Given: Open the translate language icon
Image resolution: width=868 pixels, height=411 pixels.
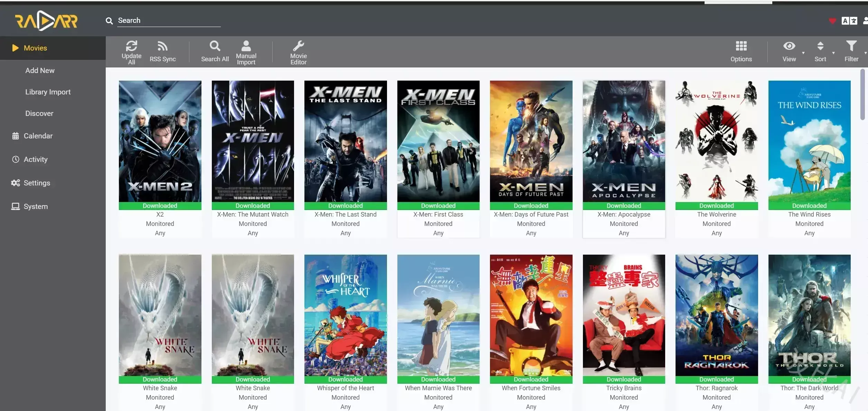Looking at the screenshot, I should (x=849, y=21).
